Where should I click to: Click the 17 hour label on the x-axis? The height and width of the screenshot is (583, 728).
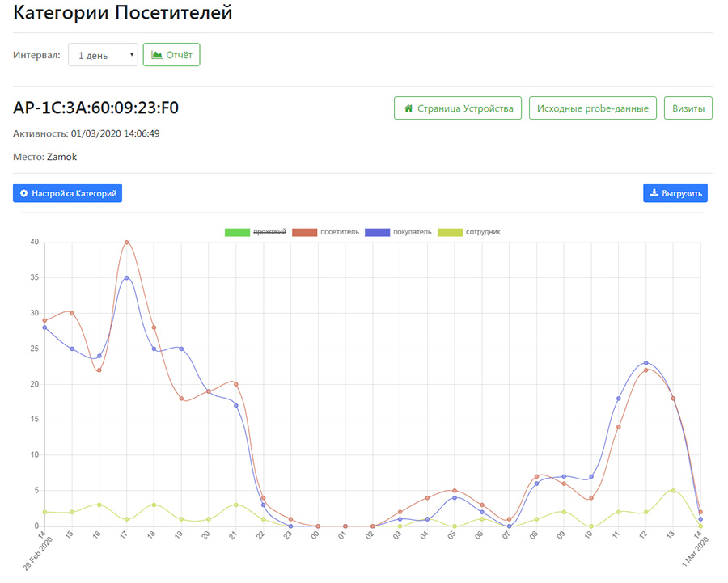(124, 535)
